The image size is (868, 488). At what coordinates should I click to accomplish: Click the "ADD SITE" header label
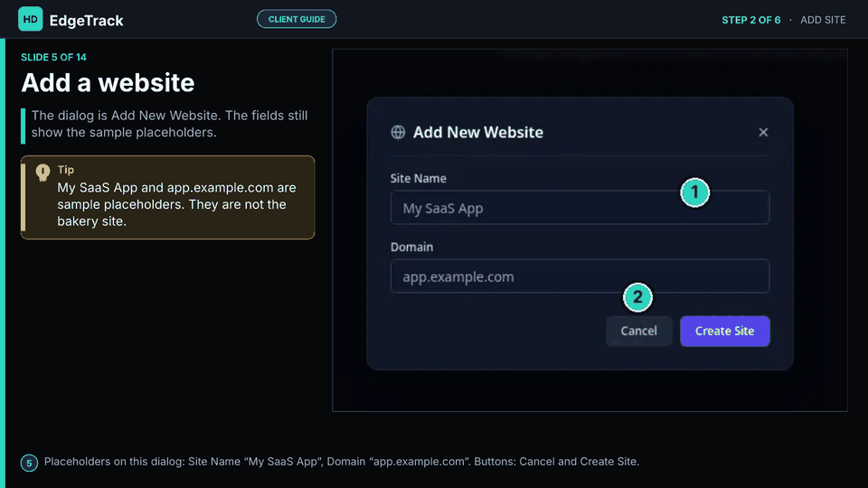pyautogui.click(x=823, y=20)
